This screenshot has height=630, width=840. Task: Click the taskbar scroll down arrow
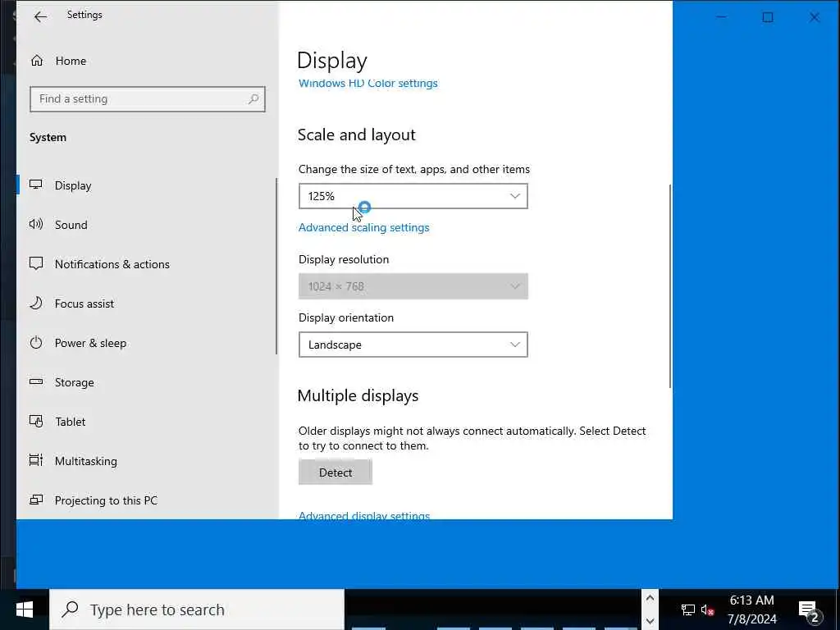tap(650, 621)
